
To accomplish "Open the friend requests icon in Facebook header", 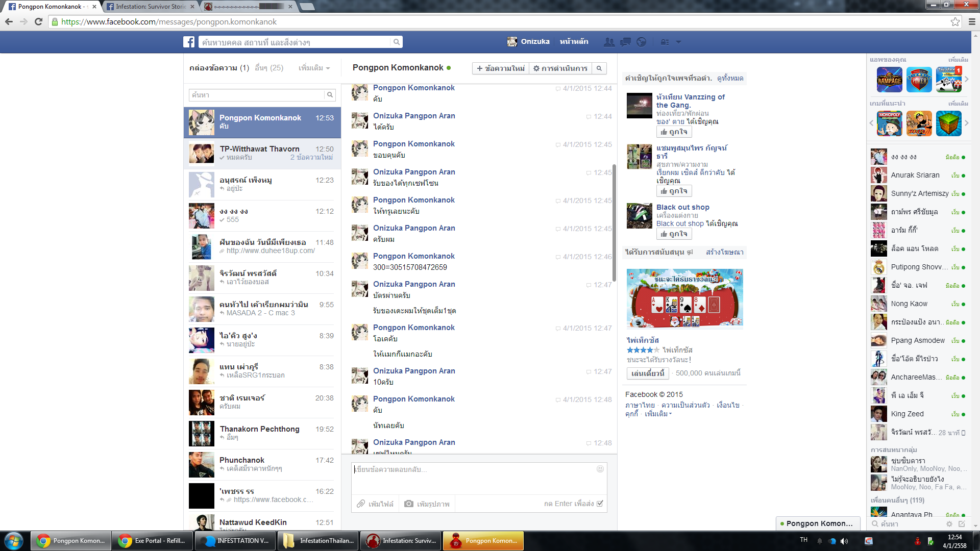I will (609, 42).
